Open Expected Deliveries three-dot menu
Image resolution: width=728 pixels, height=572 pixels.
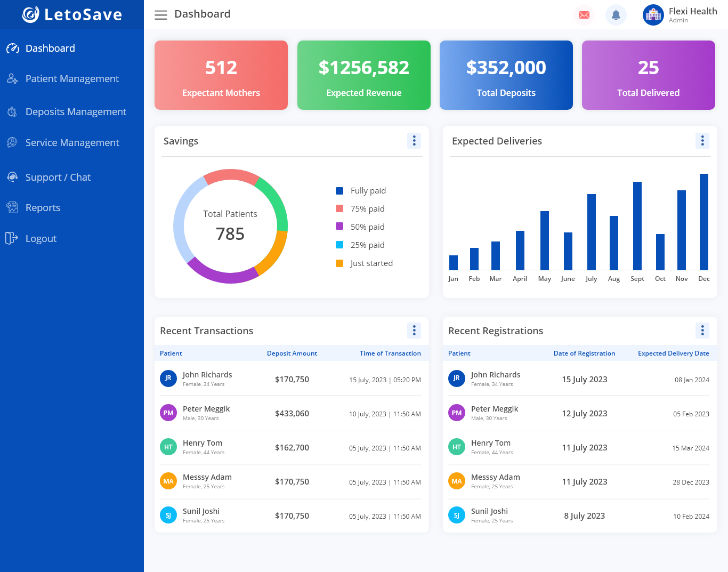pos(702,141)
